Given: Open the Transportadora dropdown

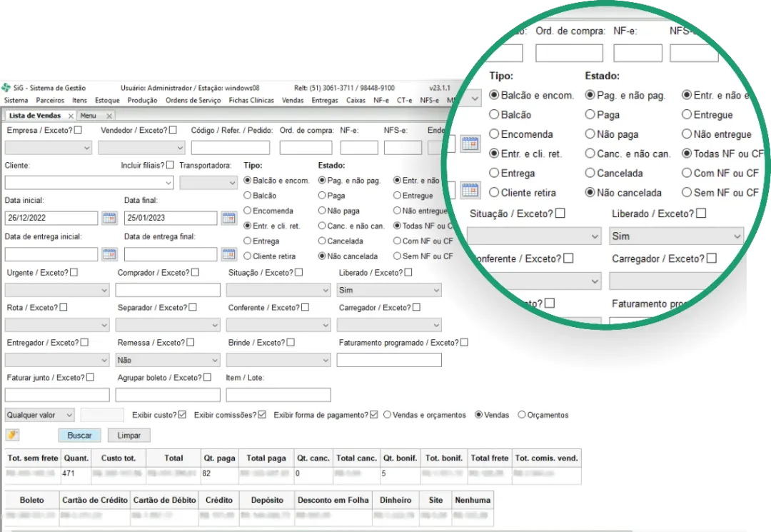Looking at the screenshot, I should [208, 182].
